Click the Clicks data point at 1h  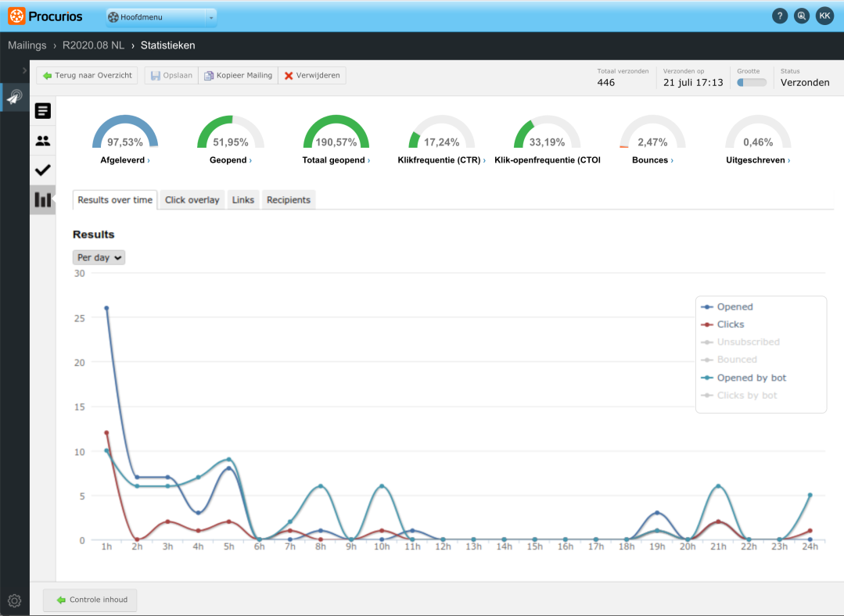click(x=106, y=432)
